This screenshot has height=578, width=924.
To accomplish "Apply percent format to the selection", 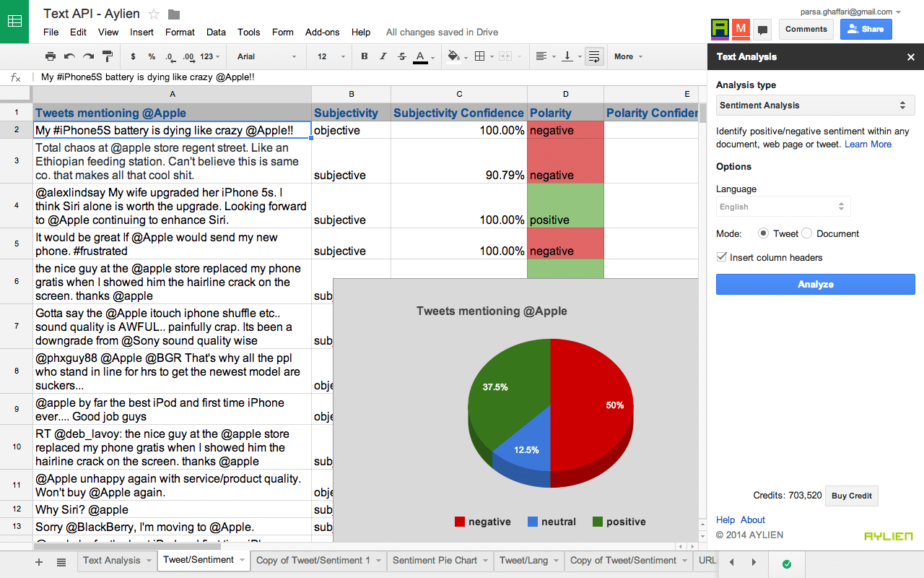I will [150, 56].
